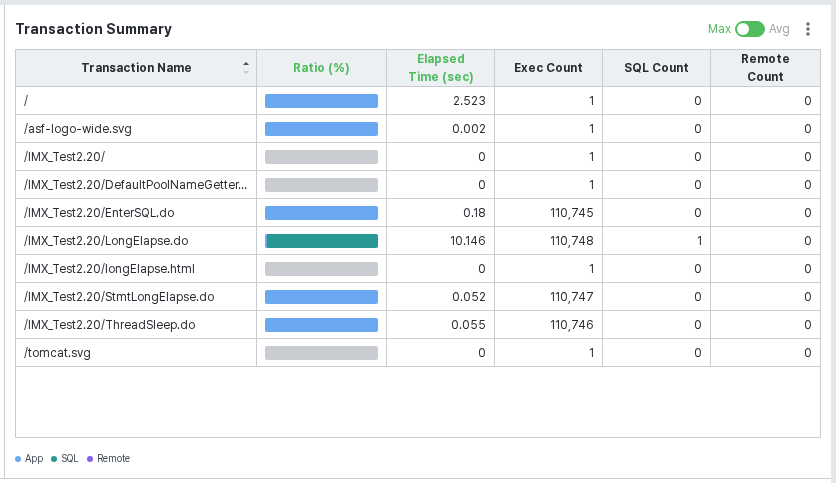The image size is (836, 483).
Task: Click the Remote Count column header
Action: [x=765, y=68]
